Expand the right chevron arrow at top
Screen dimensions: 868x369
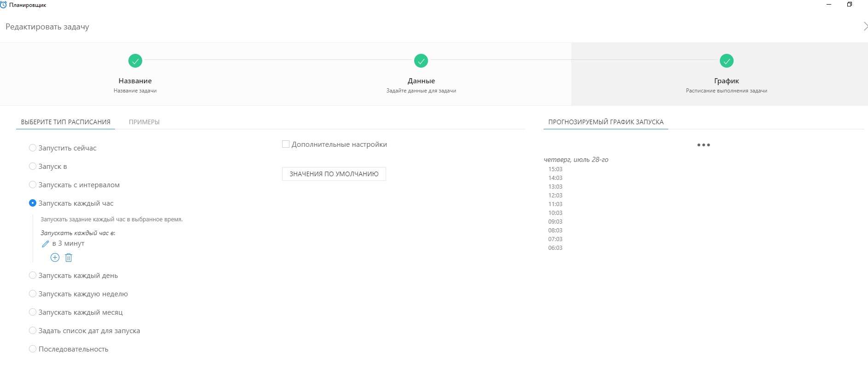(865, 27)
